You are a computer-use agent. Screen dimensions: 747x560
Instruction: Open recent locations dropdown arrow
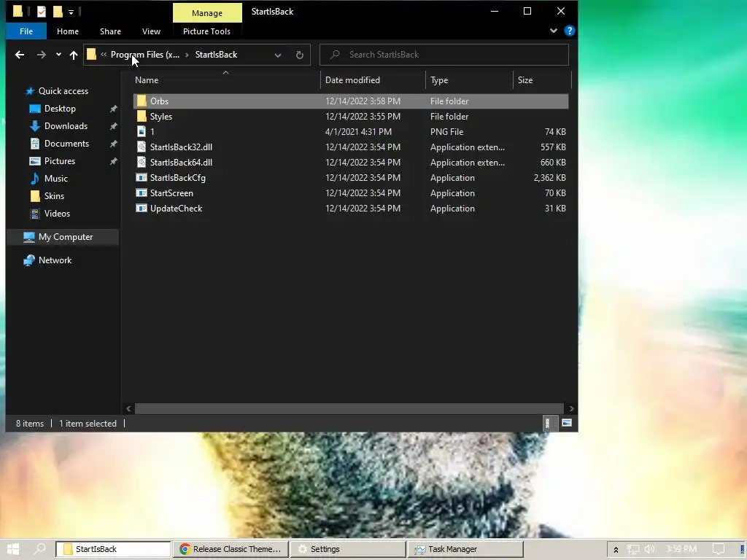tap(58, 55)
